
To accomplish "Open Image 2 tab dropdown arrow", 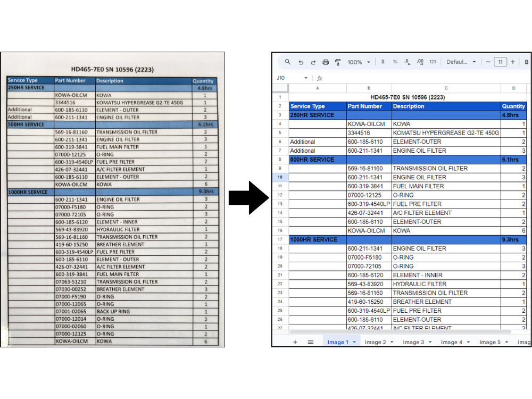I will (392, 342).
